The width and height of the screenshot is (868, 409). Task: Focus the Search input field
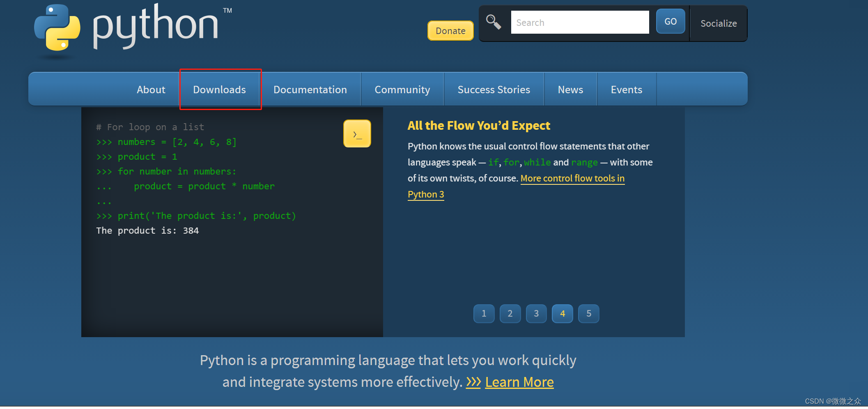pos(580,22)
